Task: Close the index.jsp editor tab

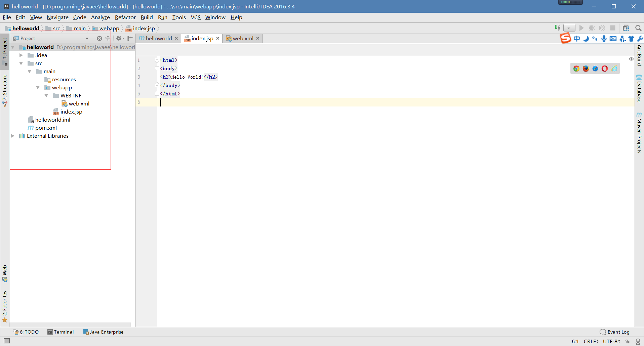Action: 218,38
